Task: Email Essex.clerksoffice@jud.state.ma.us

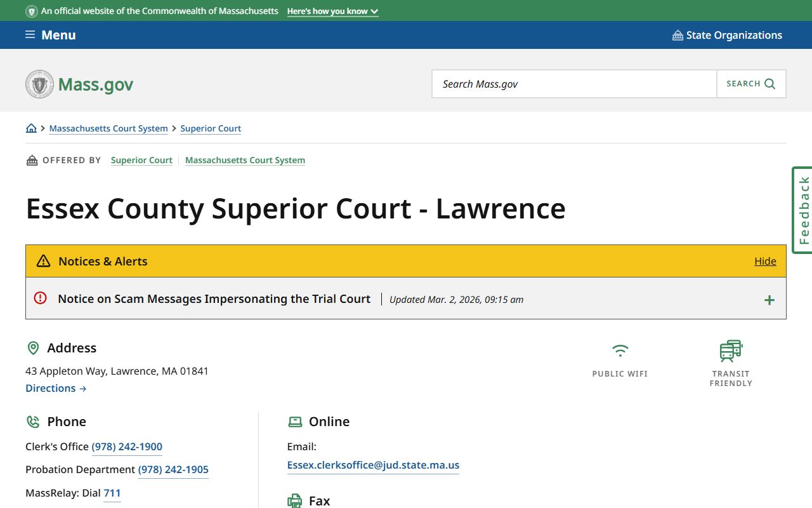Action: (x=373, y=465)
